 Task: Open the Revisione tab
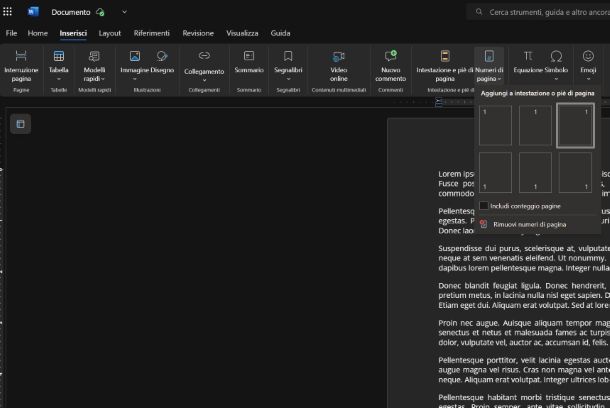[x=198, y=33]
